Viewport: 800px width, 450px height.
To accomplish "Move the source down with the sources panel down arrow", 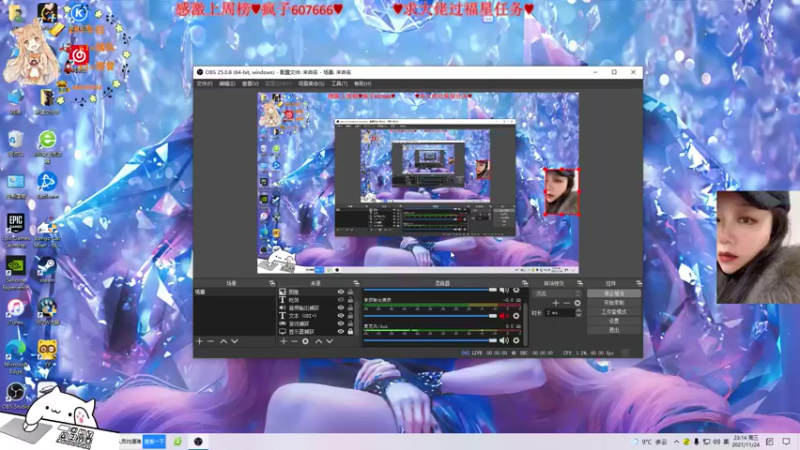I will coord(330,341).
